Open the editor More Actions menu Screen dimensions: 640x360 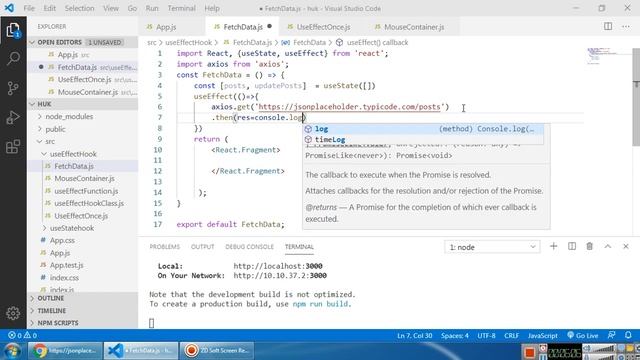point(626,27)
